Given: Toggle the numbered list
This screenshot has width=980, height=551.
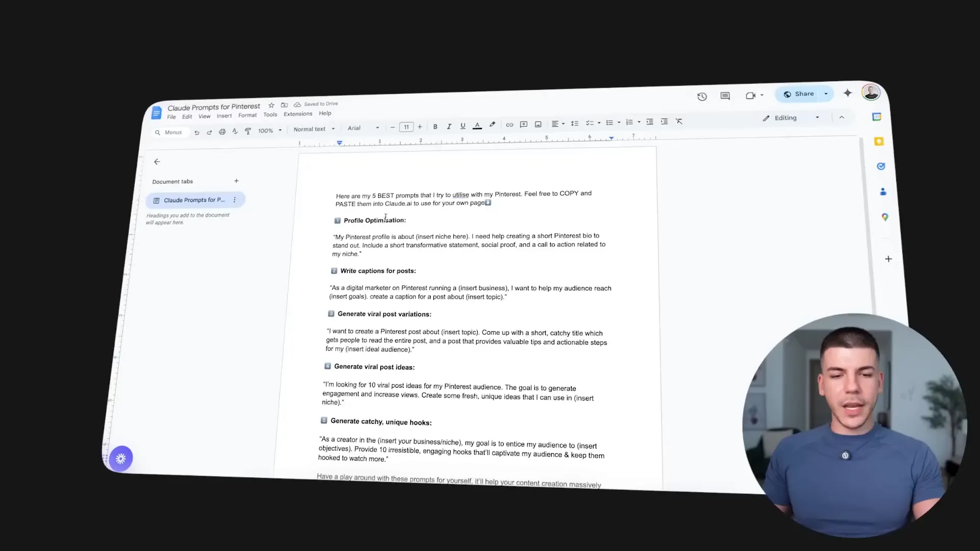Looking at the screenshot, I should pyautogui.click(x=629, y=122).
